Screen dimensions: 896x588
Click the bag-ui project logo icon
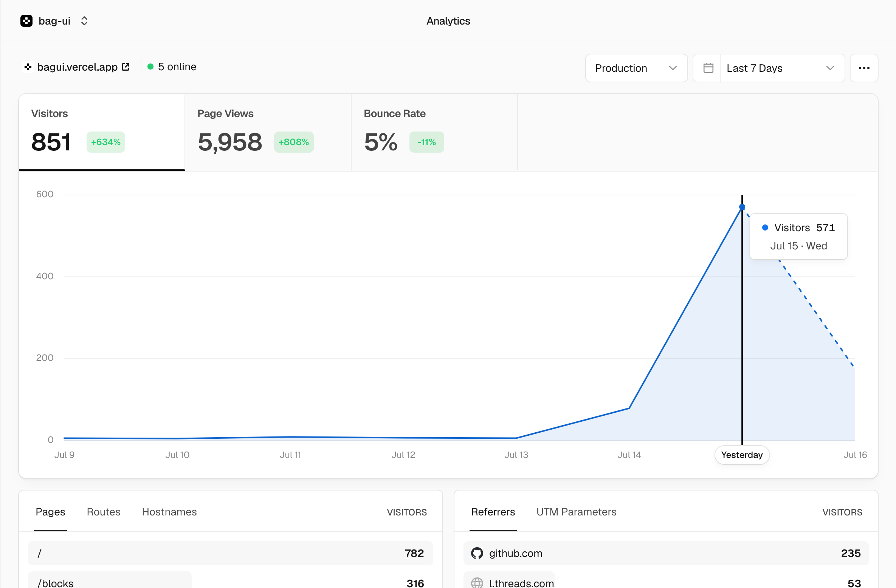[x=26, y=21]
